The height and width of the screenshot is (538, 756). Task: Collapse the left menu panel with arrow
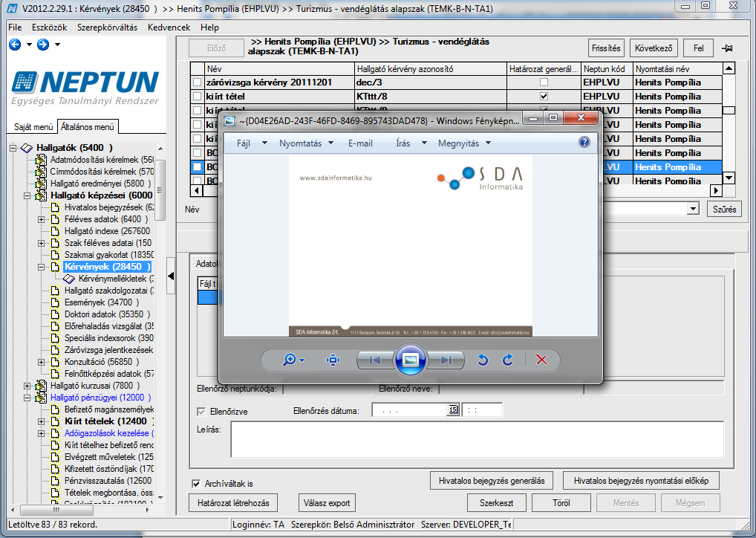point(171,276)
